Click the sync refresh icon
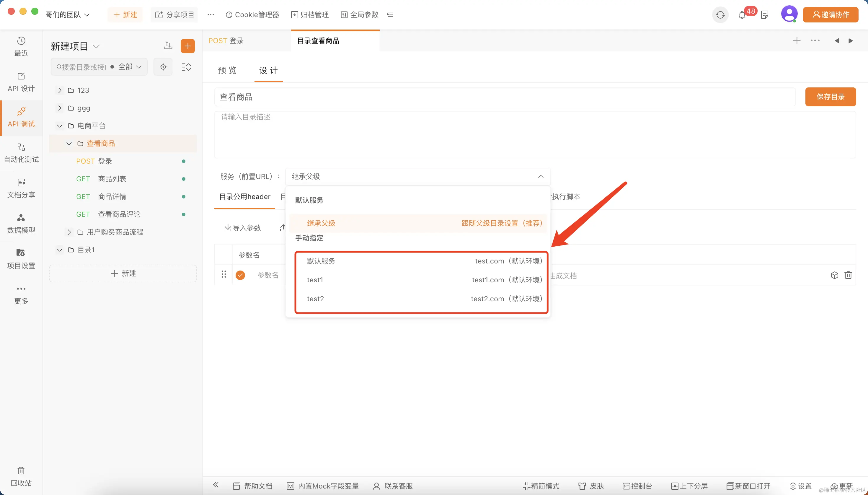Screen dimensions: 868x495 [x=720, y=15]
